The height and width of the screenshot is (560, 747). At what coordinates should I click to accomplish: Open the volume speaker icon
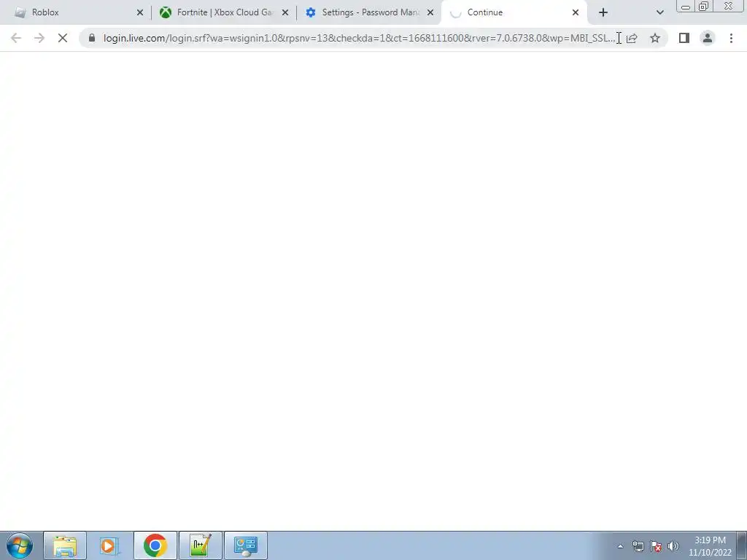[x=673, y=546]
